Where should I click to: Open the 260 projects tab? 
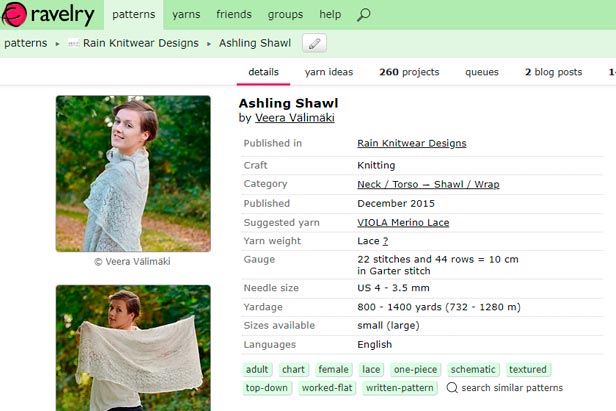click(409, 72)
